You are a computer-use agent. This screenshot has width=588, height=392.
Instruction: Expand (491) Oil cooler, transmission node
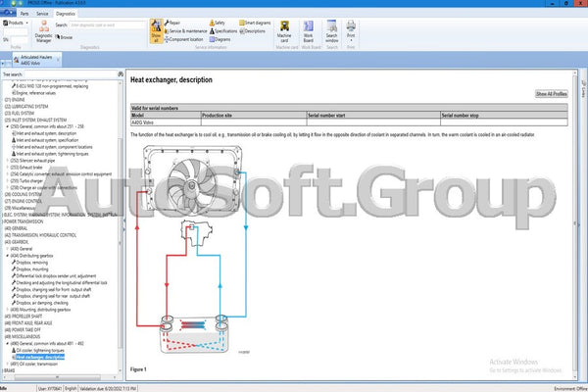[7, 364]
